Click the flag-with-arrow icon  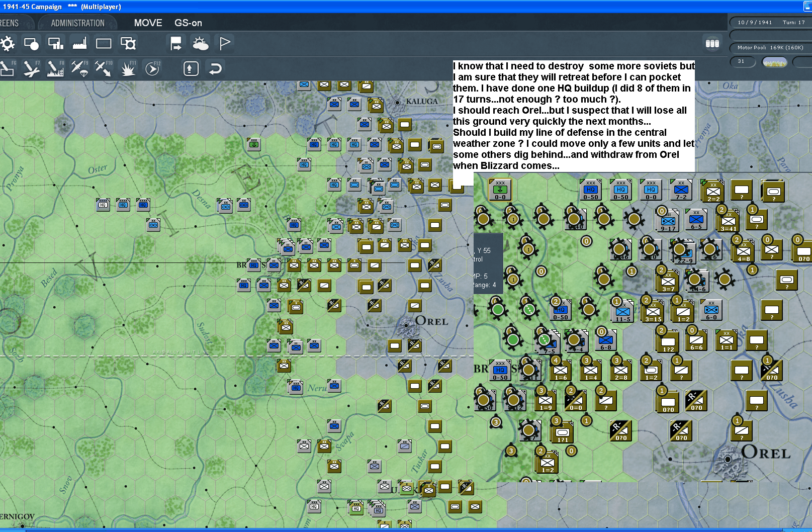point(176,44)
